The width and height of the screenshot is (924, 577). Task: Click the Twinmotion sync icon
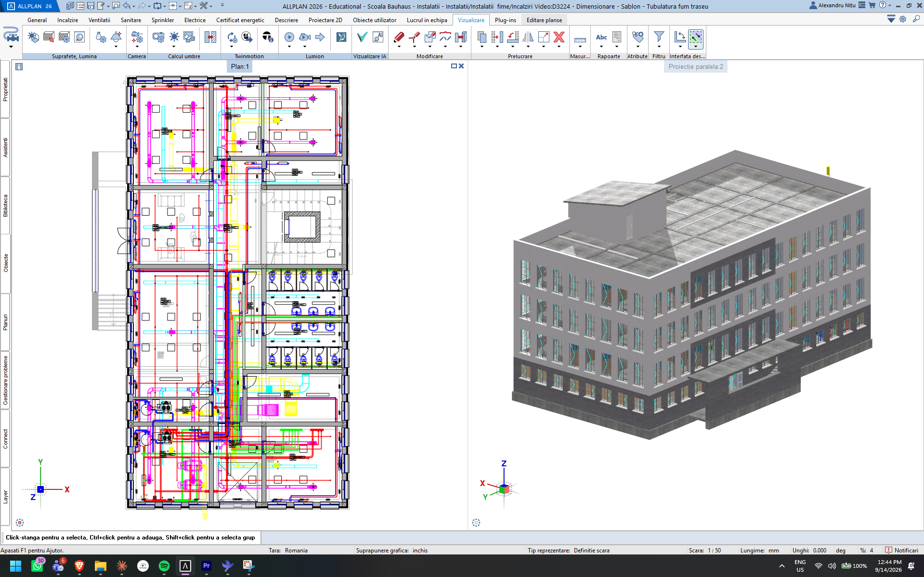point(232,37)
